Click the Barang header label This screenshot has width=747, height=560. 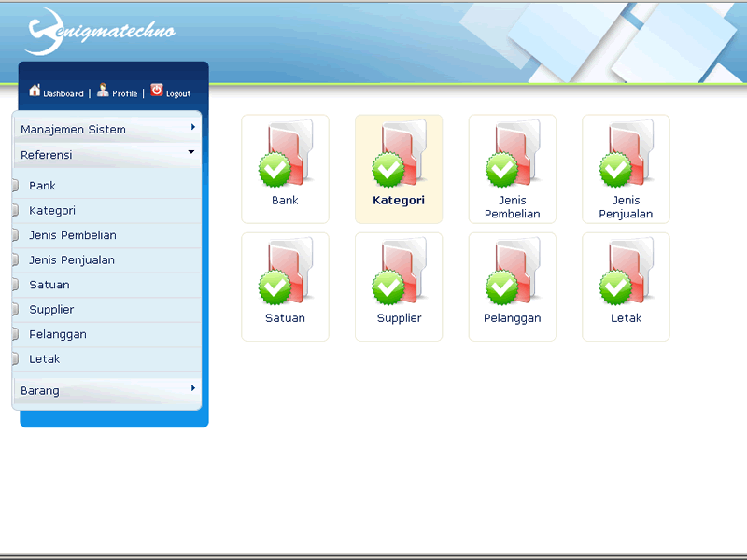[x=40, y=391]
